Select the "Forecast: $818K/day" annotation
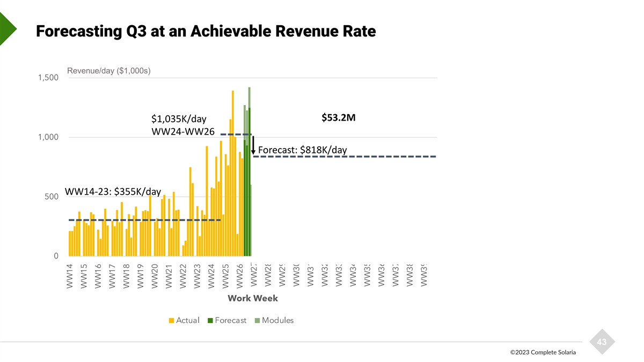This screenshot has height=362, width=644. (x=303, y=150)
